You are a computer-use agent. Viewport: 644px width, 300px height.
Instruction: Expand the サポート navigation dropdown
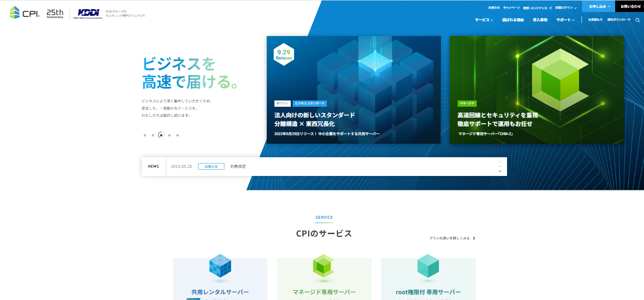pyautogui.click(x=564, y=20)
